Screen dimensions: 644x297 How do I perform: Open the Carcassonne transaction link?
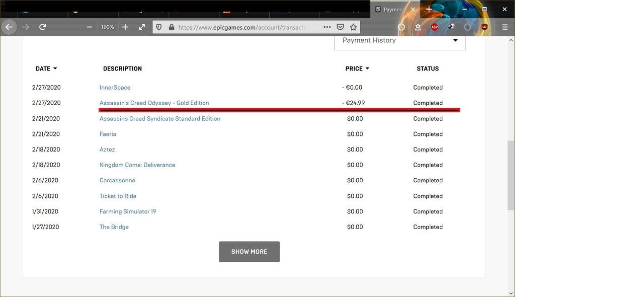pos(117,180)
